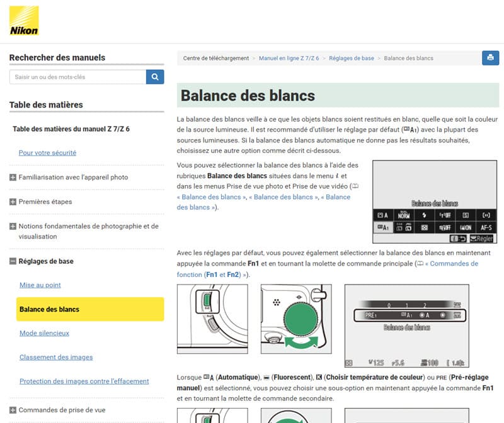Select highlighted Balance des blancs entry
The height and width of the screenshot is (423, 504).
click(90, 309)
